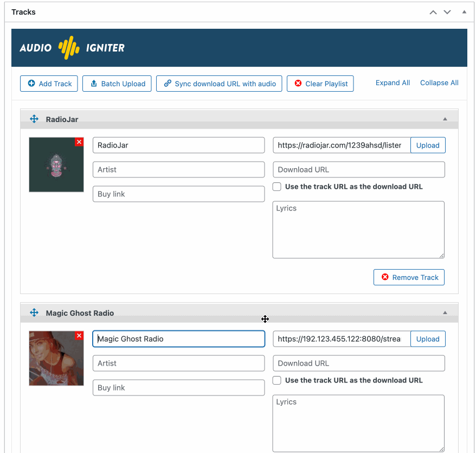This screenshot has width=476, height=453.
Task: Click Upload next to the RadioJar track URL
Action: (428, 145)
